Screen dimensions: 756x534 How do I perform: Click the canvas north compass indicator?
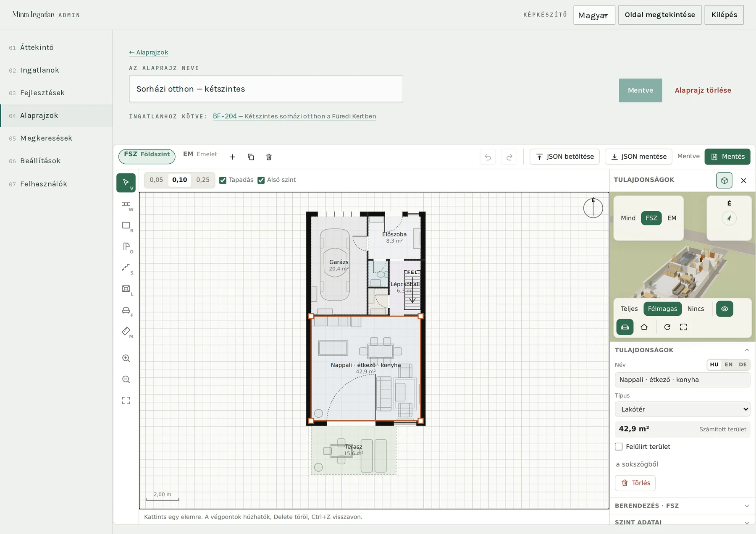[593, 208]
